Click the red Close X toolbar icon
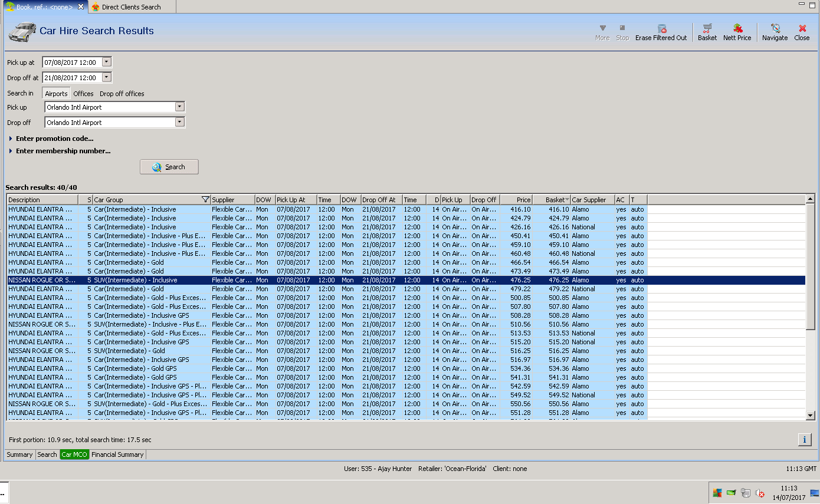 [802, 28]
